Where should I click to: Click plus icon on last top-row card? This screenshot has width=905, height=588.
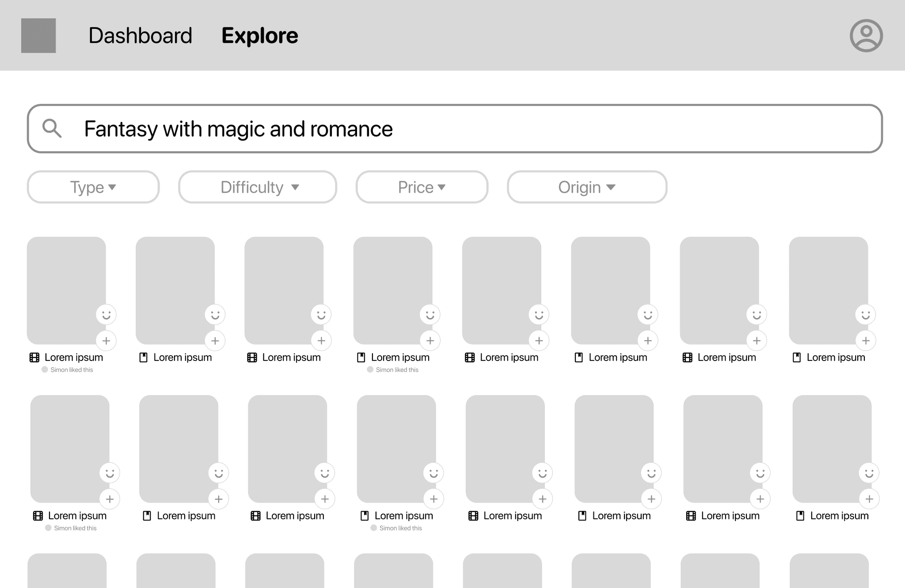click(865, 341)
